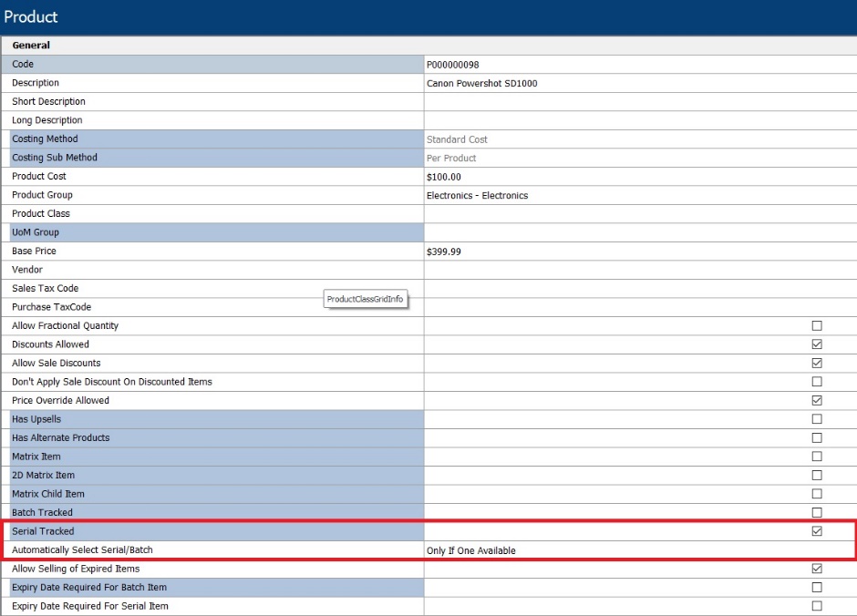This screenshot has width=857, height=616.
Task: Tick the Has Upsells checkbox
Action: [817, 419]
